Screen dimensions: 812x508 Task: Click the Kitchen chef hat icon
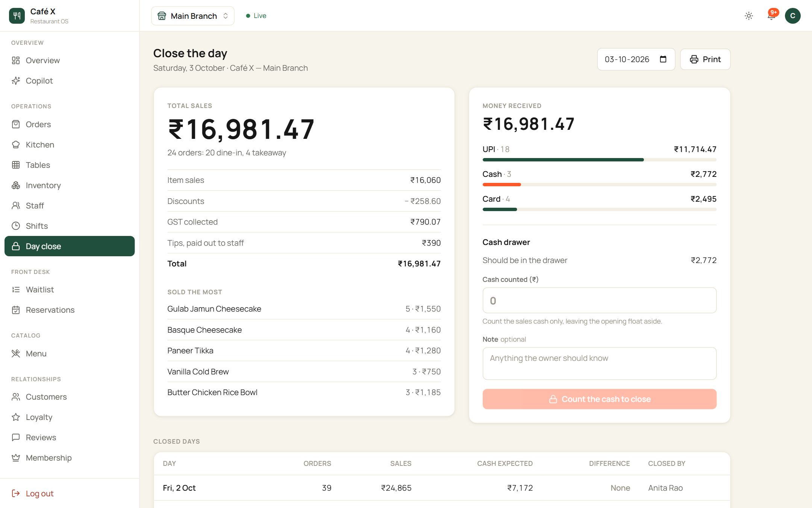[16, 144]
